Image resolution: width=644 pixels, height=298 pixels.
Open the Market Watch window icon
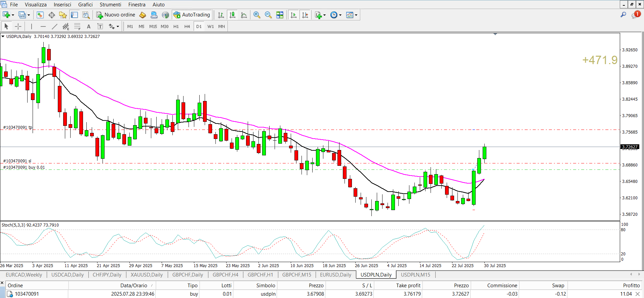[x=40, y=15]
